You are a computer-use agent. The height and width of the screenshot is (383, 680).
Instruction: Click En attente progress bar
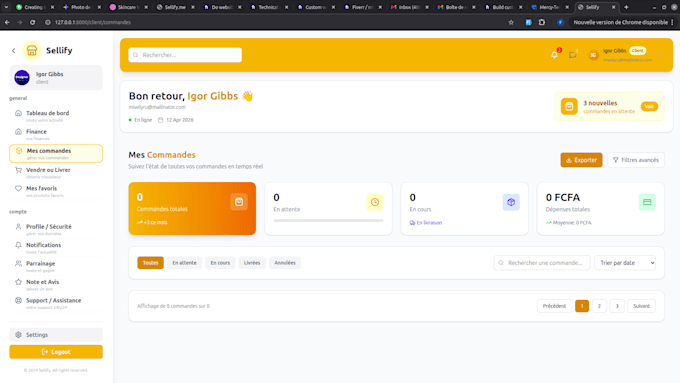pyautogui.click(x=328, y=221)
